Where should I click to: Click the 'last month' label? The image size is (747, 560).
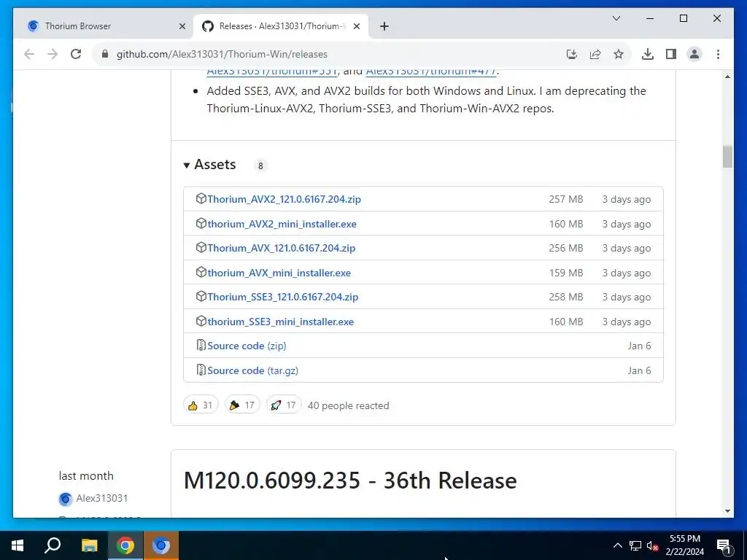point(86,475)
